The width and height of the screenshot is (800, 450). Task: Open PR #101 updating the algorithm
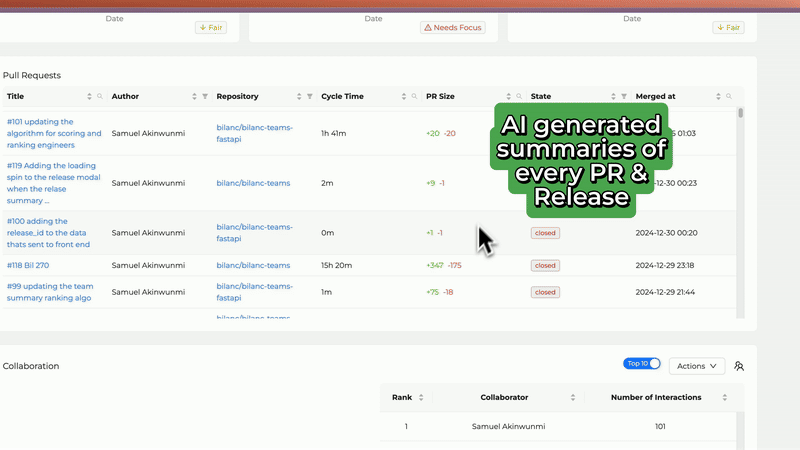pyautogui.click(x=54, y=133)
